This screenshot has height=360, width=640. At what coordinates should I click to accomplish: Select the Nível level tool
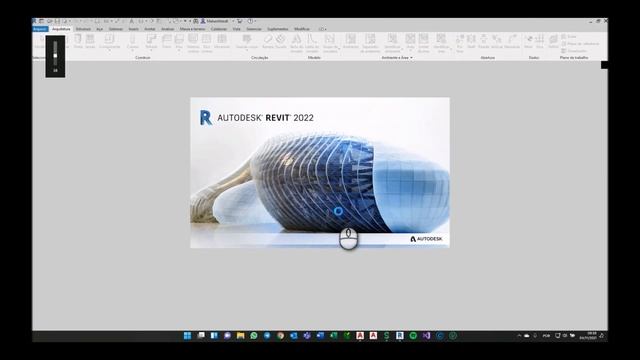528,41
